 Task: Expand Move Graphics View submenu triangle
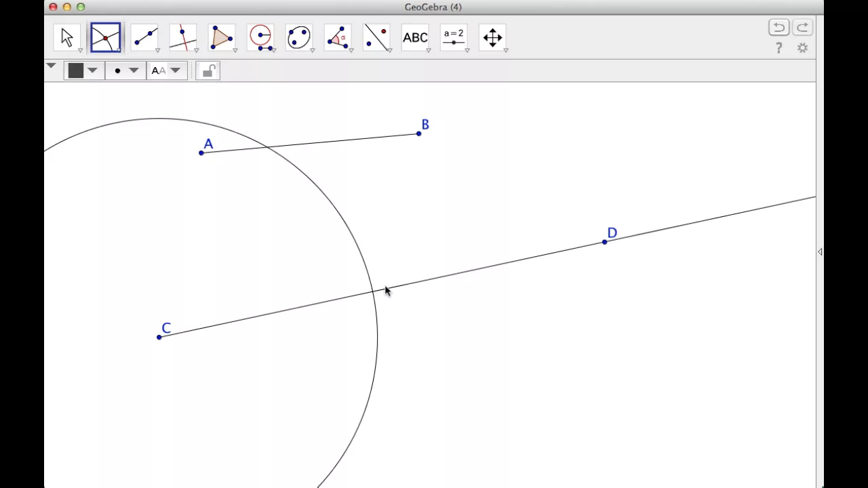(505, 50)
